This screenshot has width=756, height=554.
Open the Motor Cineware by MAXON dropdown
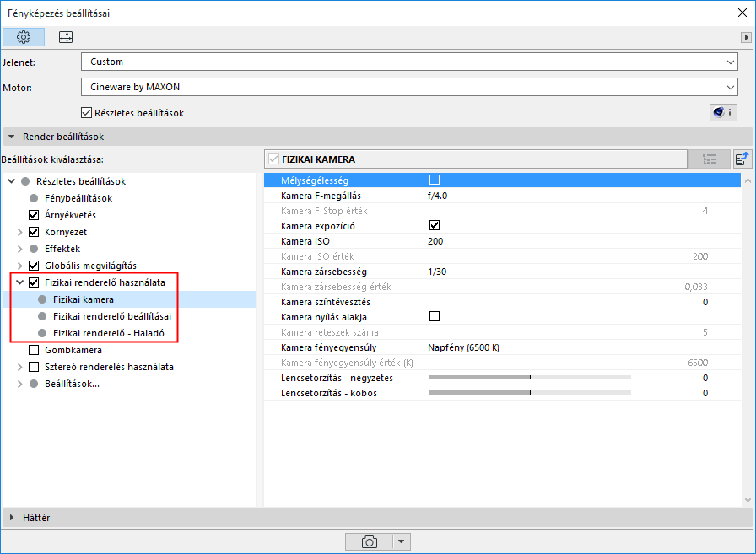409,87
